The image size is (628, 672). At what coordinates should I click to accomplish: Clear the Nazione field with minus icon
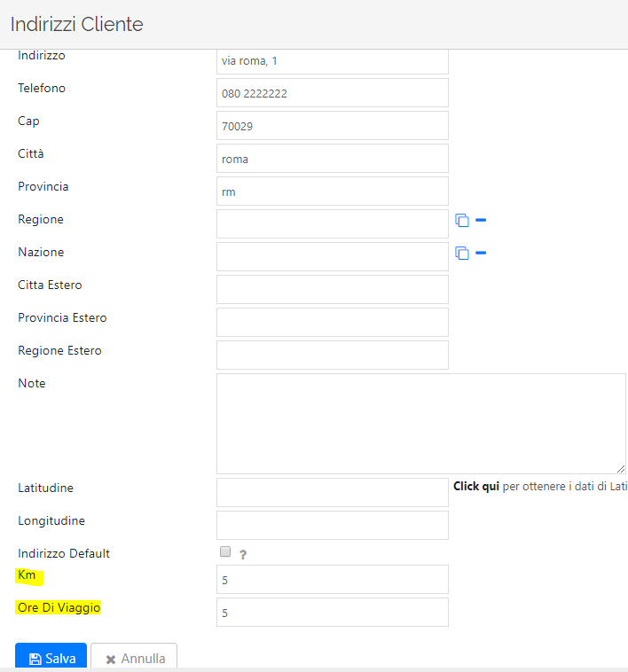click(481, 253)
